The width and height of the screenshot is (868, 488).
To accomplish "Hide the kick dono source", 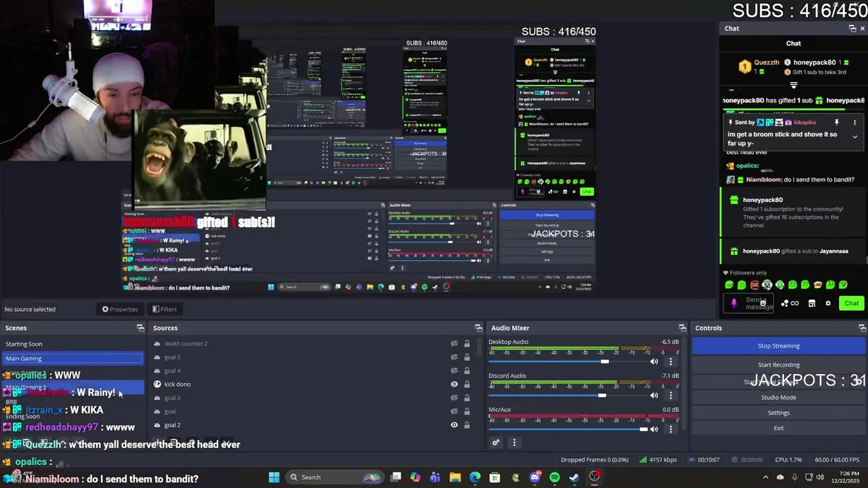I will [x=454, y=384].
